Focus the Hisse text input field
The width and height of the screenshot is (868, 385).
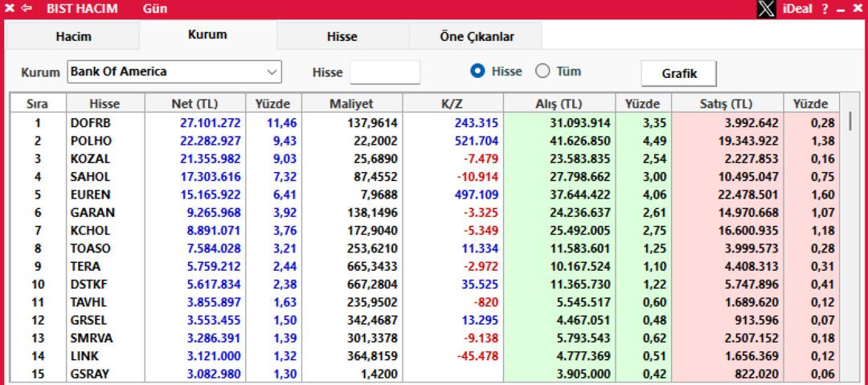click(385, 72)
